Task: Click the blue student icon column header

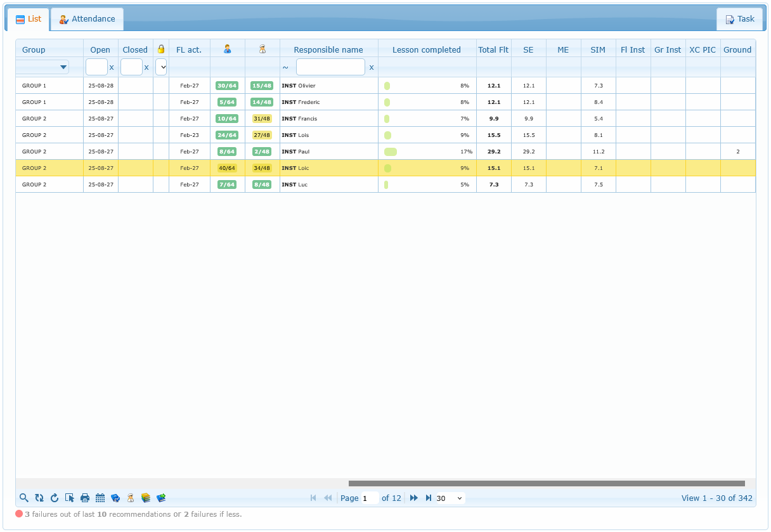Action: coord(228,49)
